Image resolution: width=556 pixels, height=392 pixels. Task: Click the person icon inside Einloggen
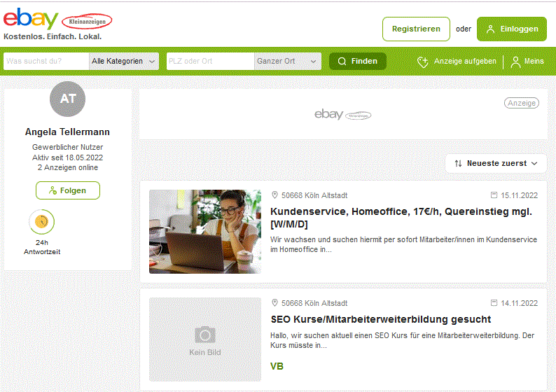point(490,29)
